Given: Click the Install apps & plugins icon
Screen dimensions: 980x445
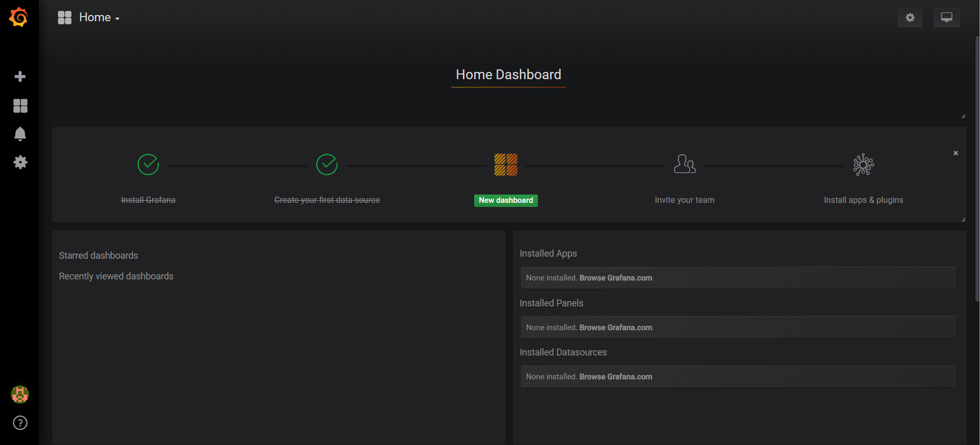Looking at the screenshot, I should coord(864,165).
